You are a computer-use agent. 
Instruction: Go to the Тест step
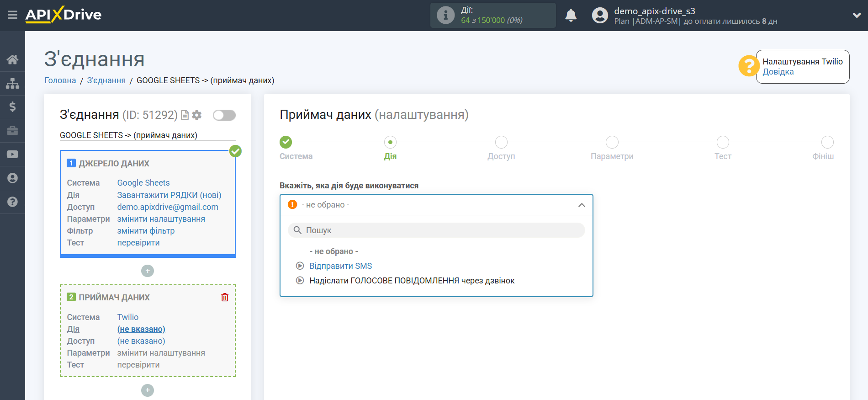[x=723, y=142]
